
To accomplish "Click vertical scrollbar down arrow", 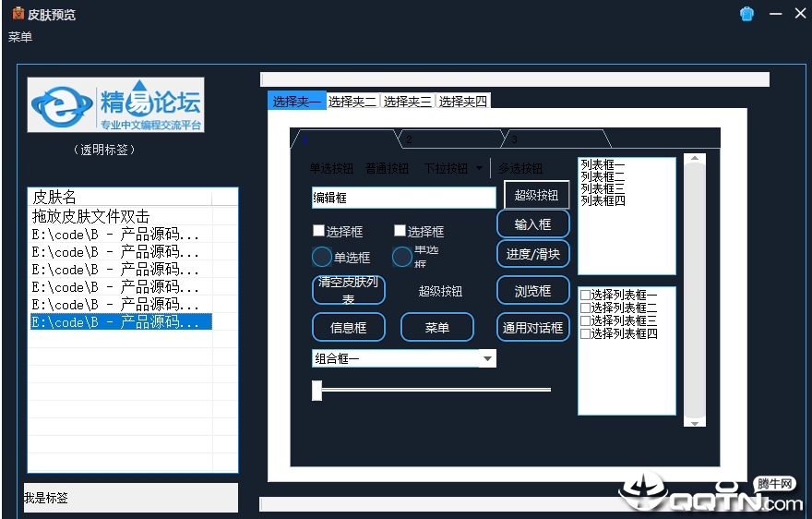I will [x=695, y=423].
